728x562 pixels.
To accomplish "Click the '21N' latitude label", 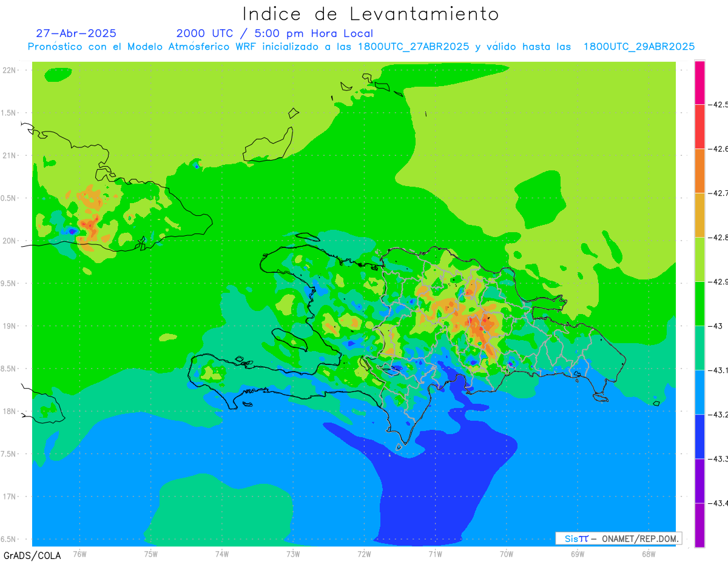I will (10, 155).
